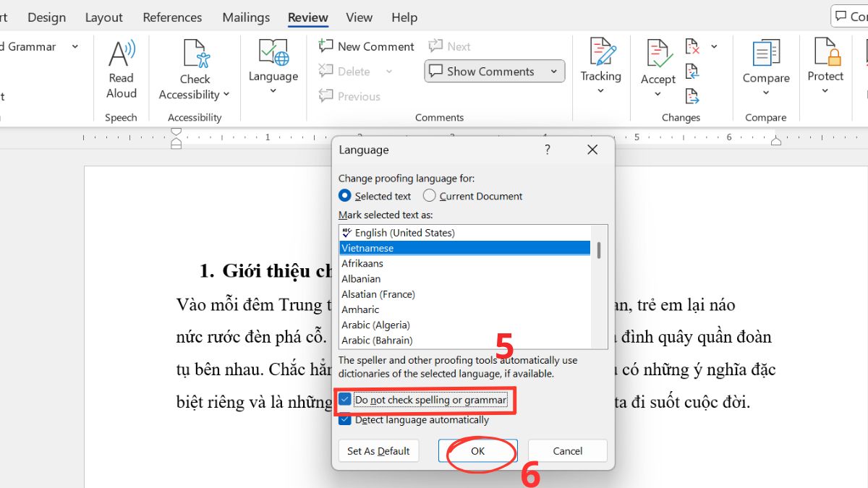Image resolution: width=868 pixels, height=488 pixels.
Task: Select Alsatian (France) in the list
Action: (465, 294)
